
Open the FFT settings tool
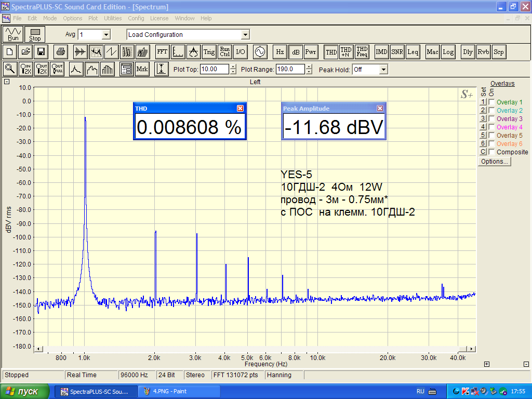click(162, 52)
